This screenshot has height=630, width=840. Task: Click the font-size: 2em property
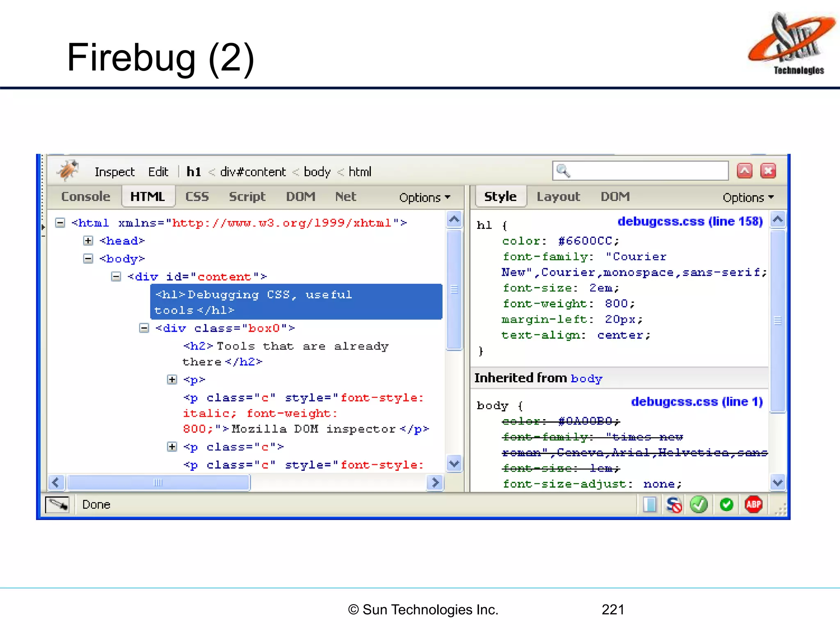561,288
